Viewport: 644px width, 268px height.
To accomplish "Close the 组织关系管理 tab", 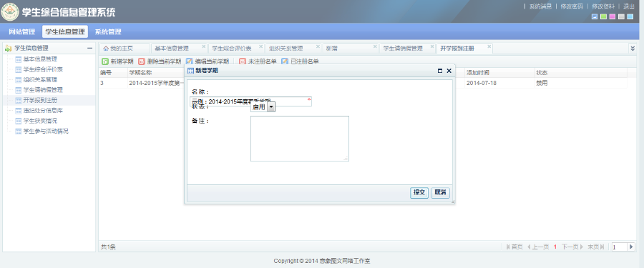I will (x=318, y=46).
